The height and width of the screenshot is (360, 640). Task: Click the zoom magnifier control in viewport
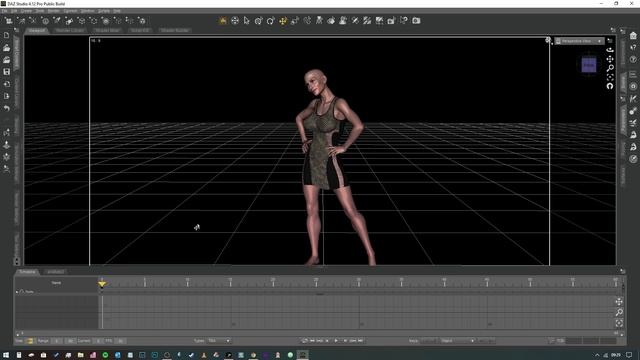(610, 68)
